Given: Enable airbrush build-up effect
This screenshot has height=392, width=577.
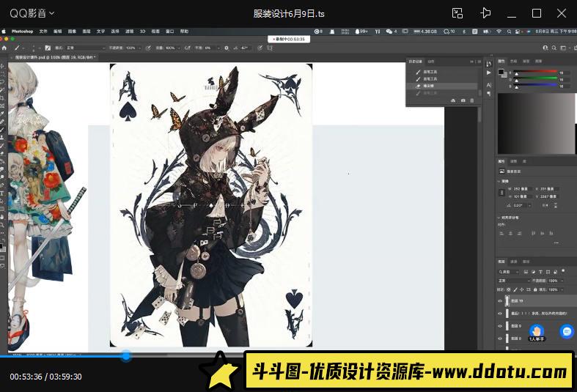Looking at the screenshot, I should pos(188,48).
